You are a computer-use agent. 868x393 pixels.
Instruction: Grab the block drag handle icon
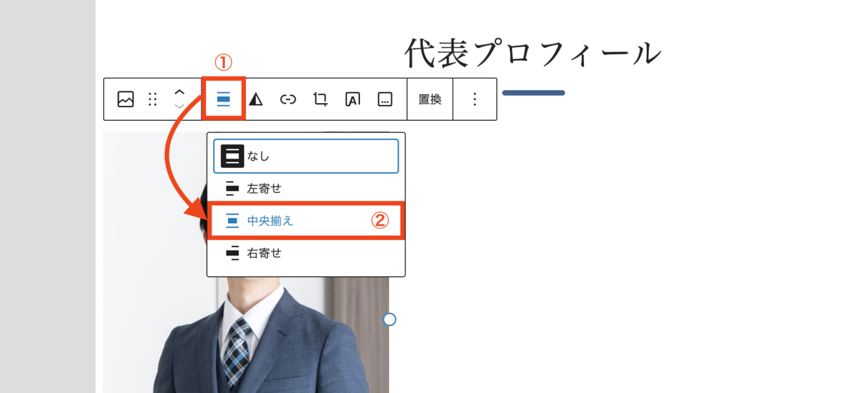coord(153,99)
